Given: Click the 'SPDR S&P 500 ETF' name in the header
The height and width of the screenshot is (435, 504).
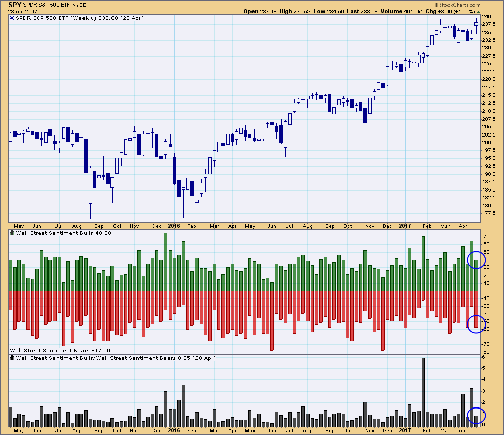Looking at the screenshot, I should click(46, 5).
